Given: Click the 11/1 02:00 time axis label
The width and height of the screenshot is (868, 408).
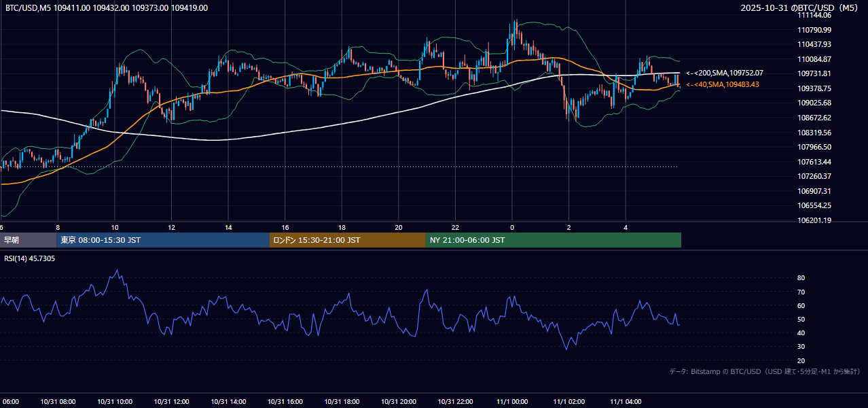Looking at the screenshot, I should tap(568, 402).
